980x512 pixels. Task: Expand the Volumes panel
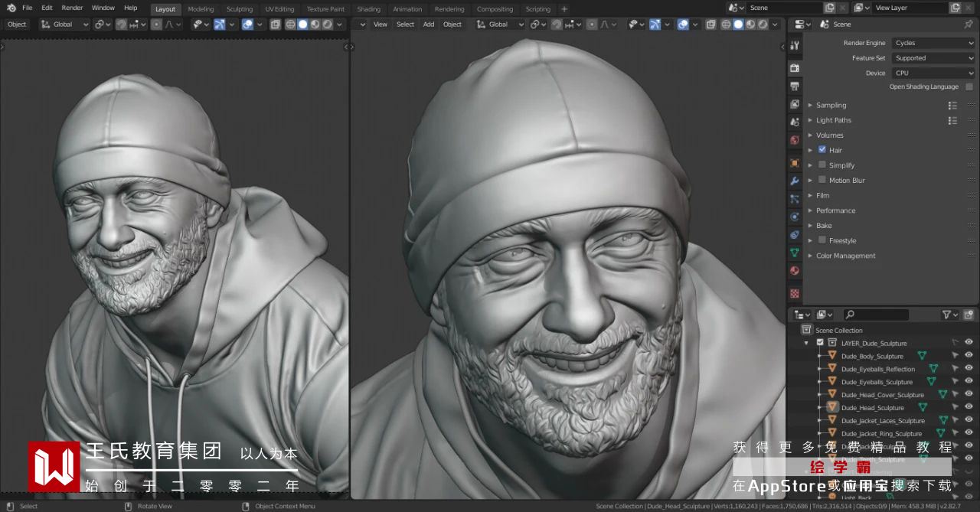[x=810, y=135]
